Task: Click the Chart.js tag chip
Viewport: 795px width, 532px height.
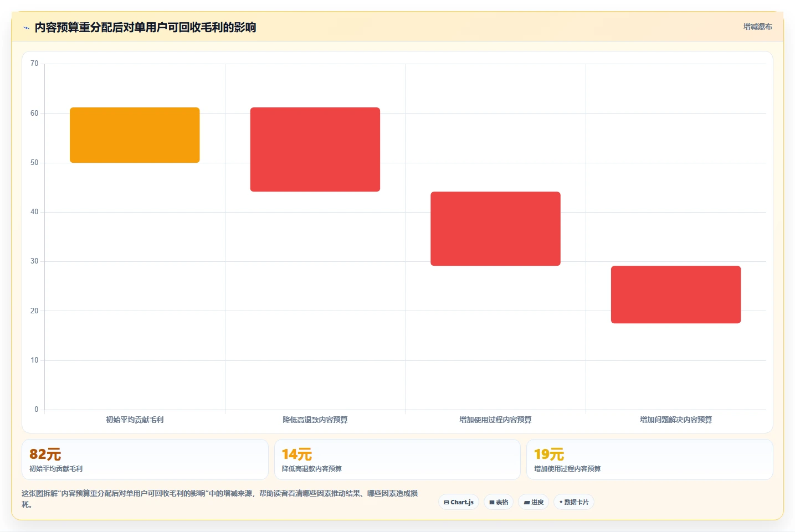Action: coord(459,502)
